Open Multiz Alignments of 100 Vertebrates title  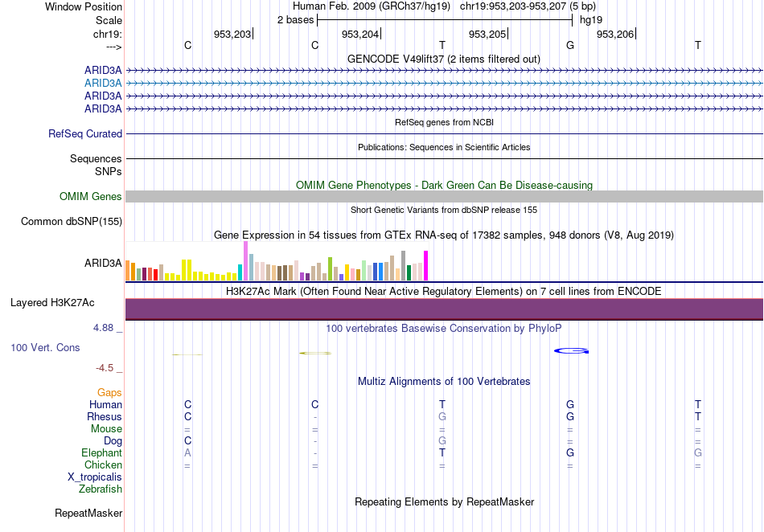(444, 382)
